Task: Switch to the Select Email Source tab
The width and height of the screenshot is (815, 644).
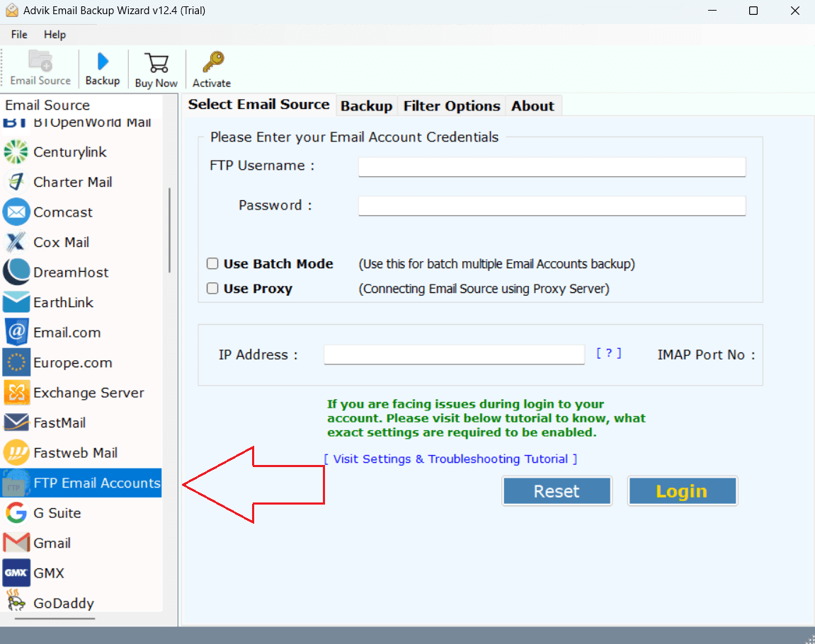Action: click(258, 105)
